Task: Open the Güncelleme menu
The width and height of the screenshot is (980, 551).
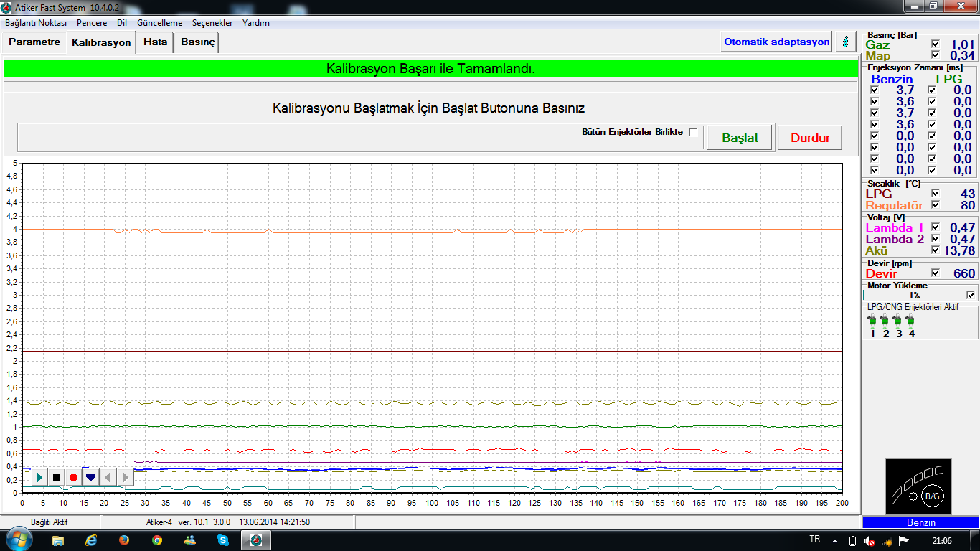Action: (x=159, y=23)
